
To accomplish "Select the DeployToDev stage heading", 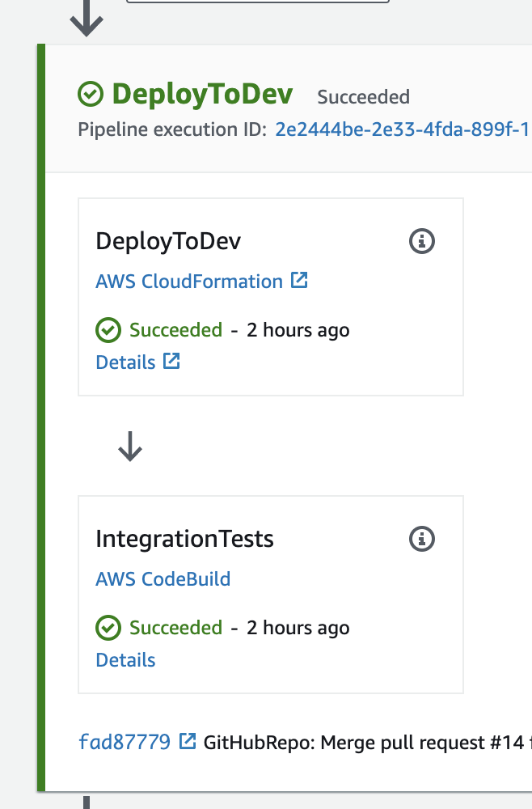I will (202, 95).
